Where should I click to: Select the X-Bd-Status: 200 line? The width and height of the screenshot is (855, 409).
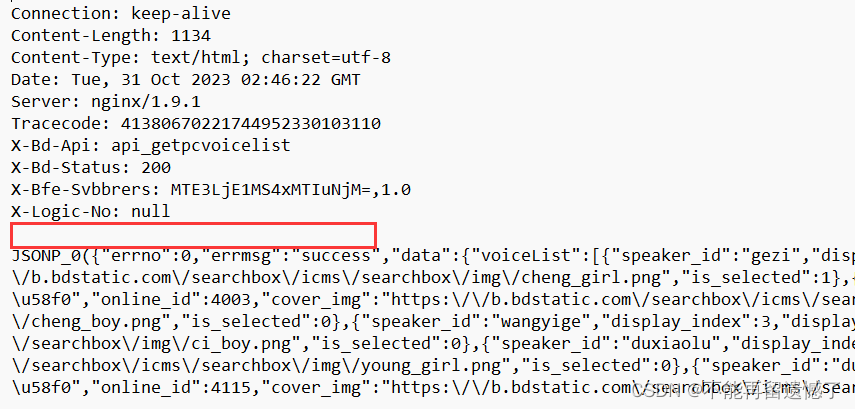click(x=91, y=167)
